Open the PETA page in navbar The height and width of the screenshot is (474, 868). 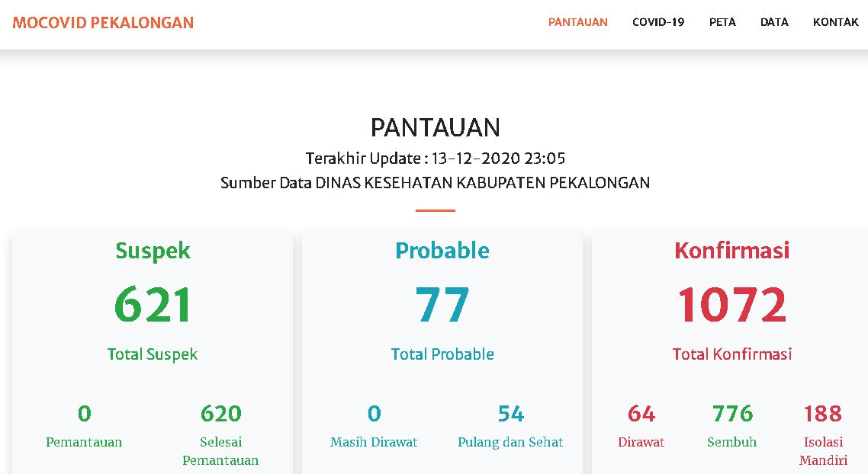click(x=722, y=22)
